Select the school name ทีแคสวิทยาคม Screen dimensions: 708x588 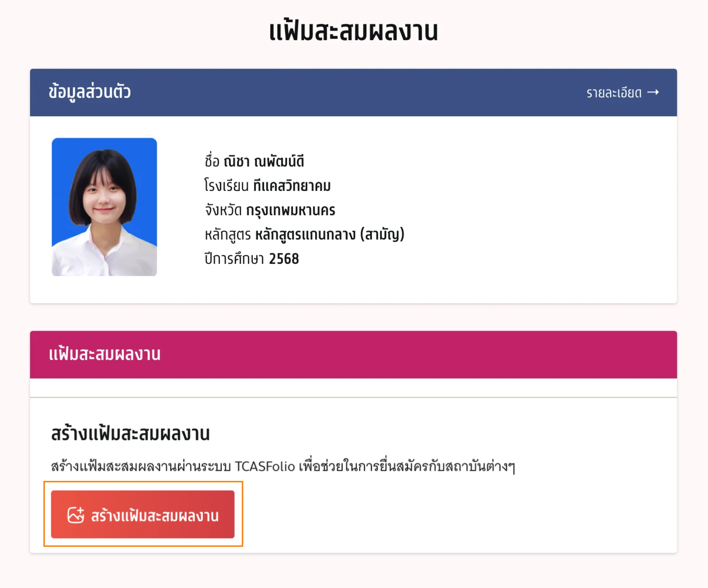tap(292, 186)
